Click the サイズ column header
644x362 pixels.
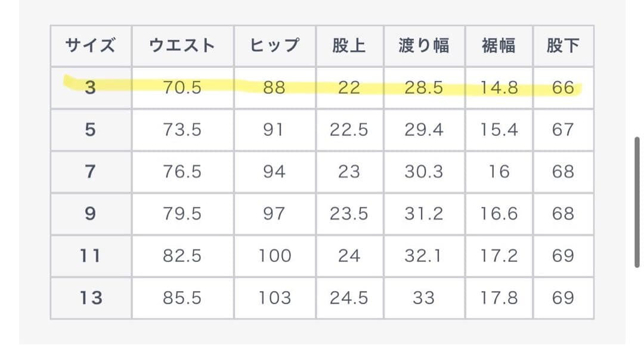pyautogui.click(x=91, y=46)
